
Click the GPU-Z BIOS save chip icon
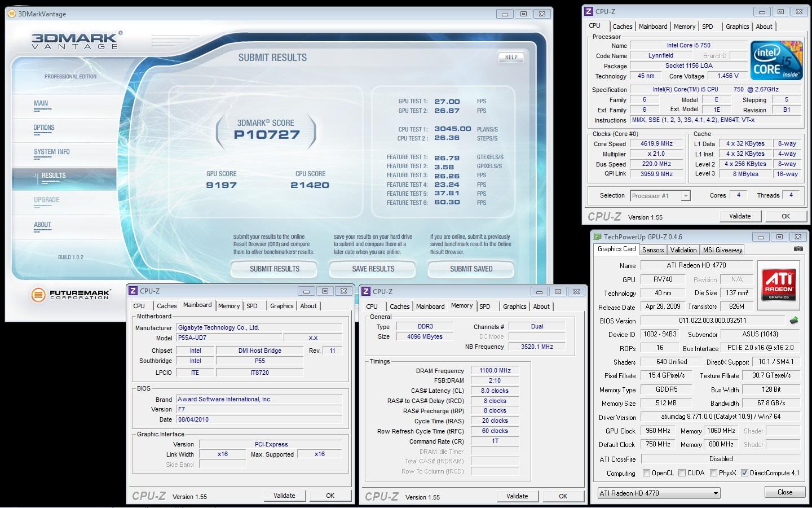pos(794,321)
